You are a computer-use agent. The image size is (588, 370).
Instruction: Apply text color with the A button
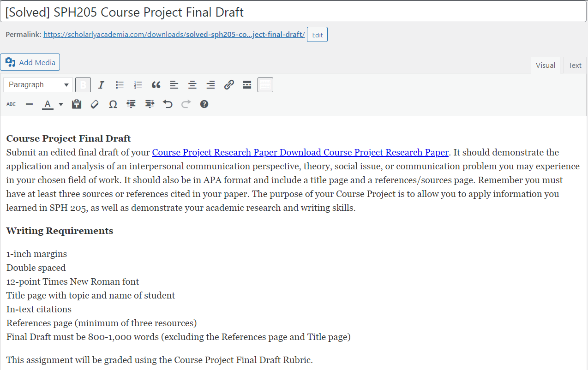[x=48, y=104]
